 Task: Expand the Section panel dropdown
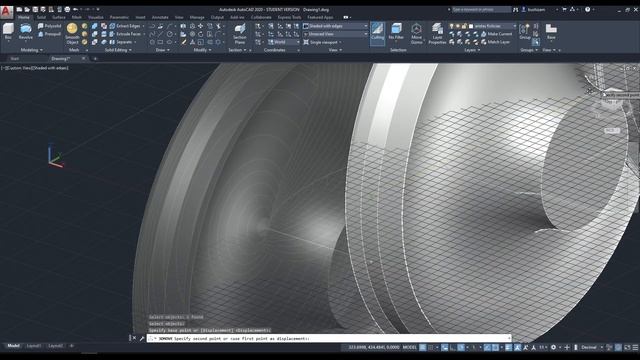click(237, 50)
